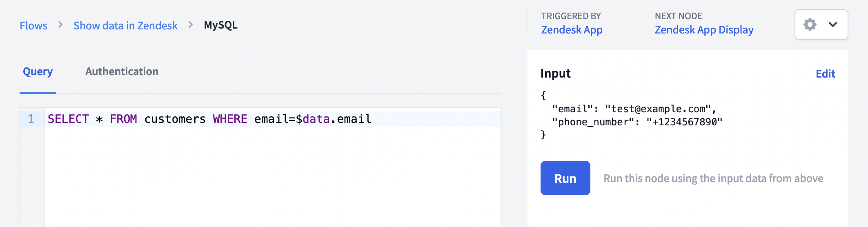
Task: Click line number 1 in editor gutter
Action: tap(31, 119)
